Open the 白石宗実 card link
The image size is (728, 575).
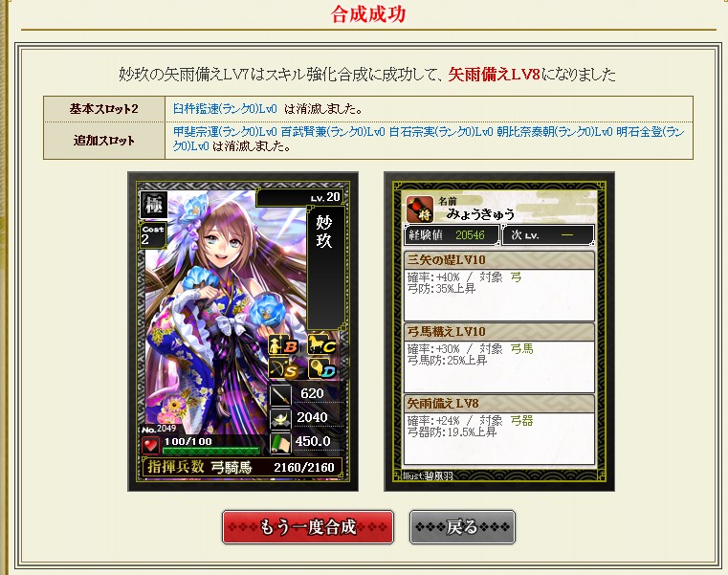point(441,132)
